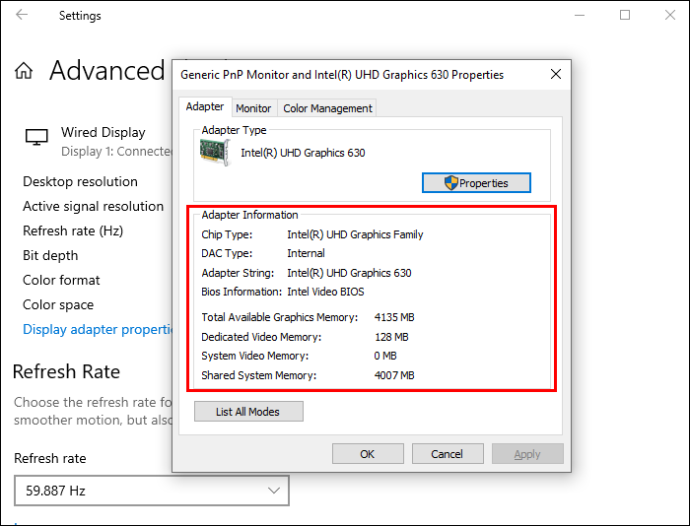This screenshot has height=526, width=690.
Task: Click the '128 MB' dedicated video memory value
Action: pos(392,337)
